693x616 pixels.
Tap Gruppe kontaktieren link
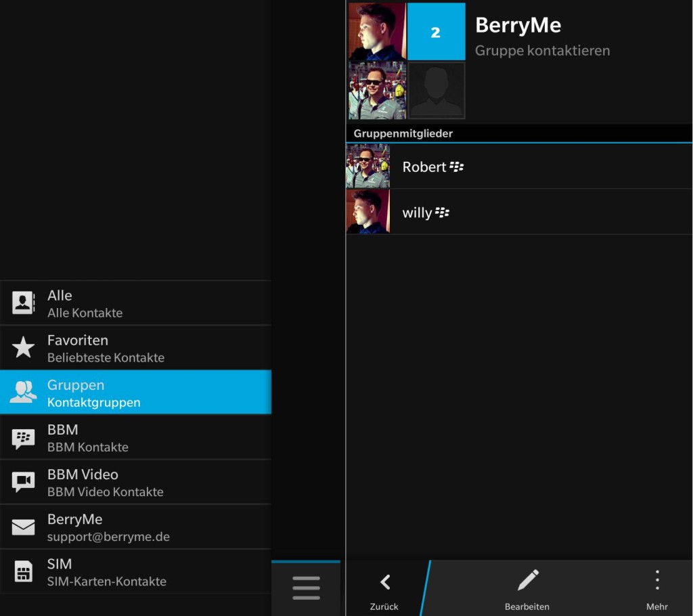click(542, 51)
